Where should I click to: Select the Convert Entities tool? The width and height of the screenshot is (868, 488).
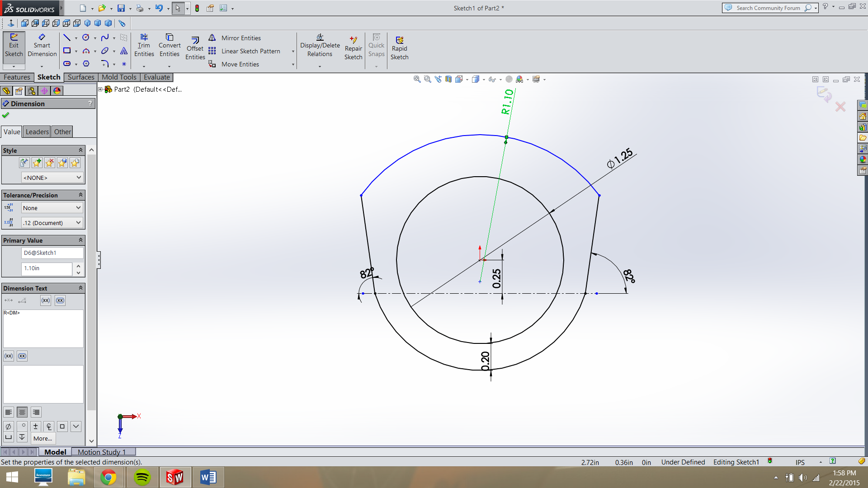pos(170,45)
